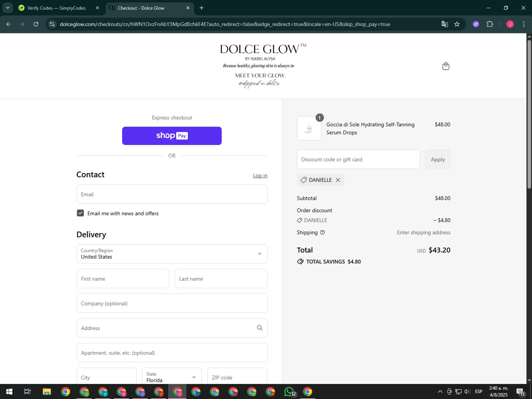Click the shipping info help icon
Screen dimensions: 532x399
(322, 233)
